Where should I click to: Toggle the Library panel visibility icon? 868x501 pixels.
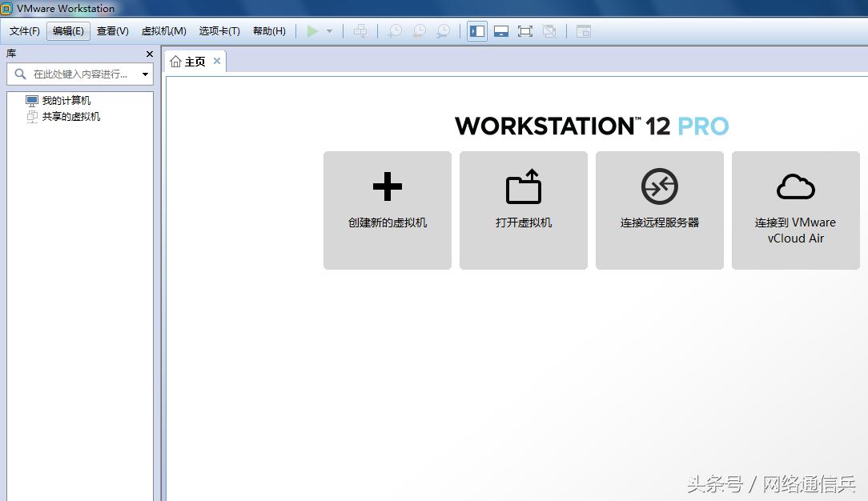point(476,31)
